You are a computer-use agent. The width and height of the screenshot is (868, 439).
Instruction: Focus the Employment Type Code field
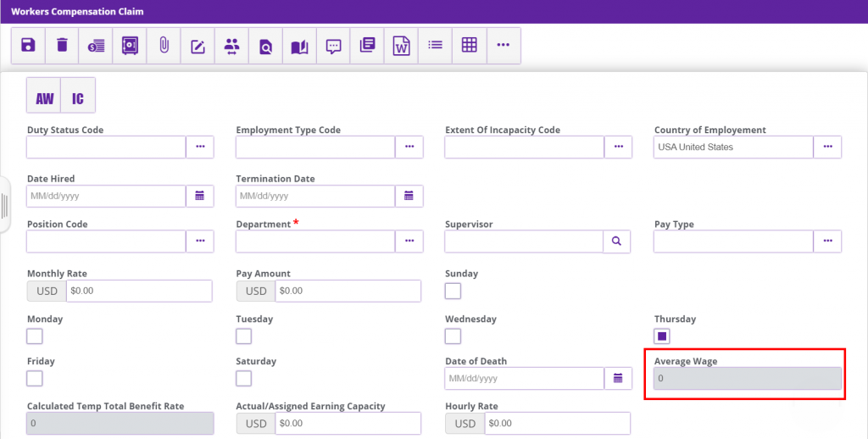[315, 147]
